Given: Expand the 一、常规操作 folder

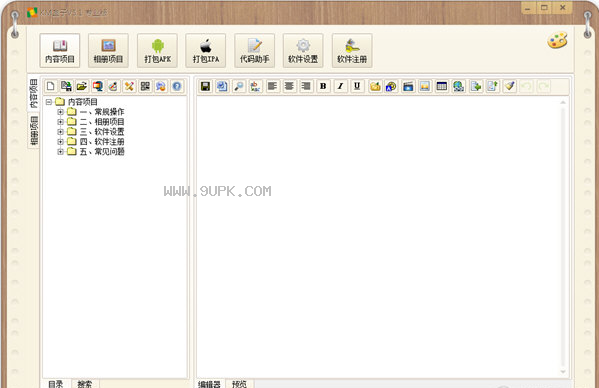Looking at the screenshot, I should click(x=60, y=112).
